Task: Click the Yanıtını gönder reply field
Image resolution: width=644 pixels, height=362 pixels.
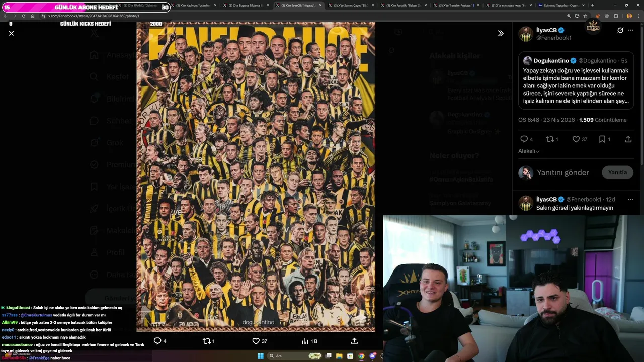Action: (x=562, y=172)
